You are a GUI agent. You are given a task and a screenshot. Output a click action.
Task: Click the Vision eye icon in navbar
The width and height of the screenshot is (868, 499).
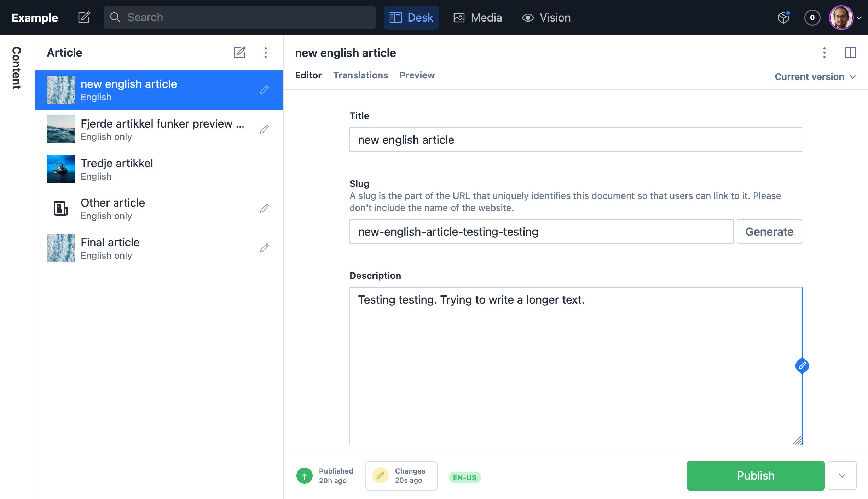[528, 18]
